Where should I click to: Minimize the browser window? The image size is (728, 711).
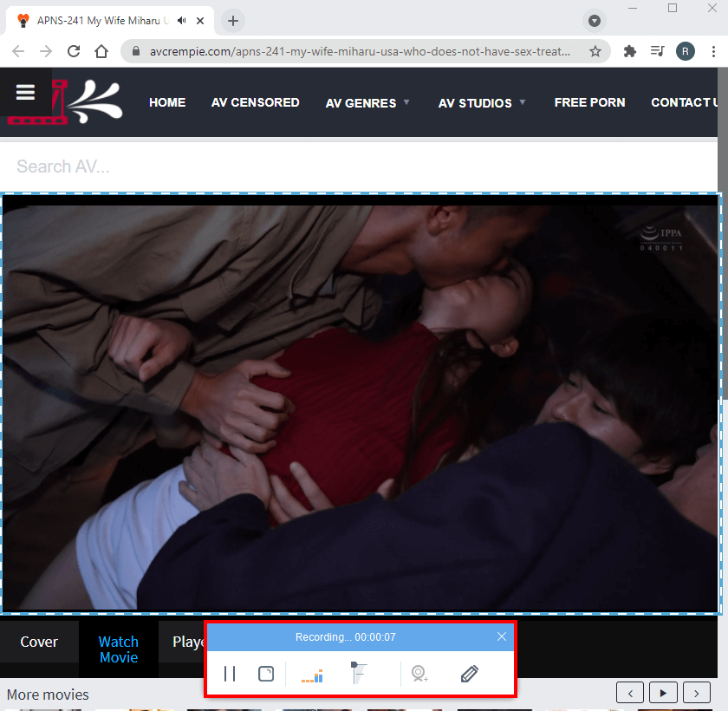[x=633, y=8]
